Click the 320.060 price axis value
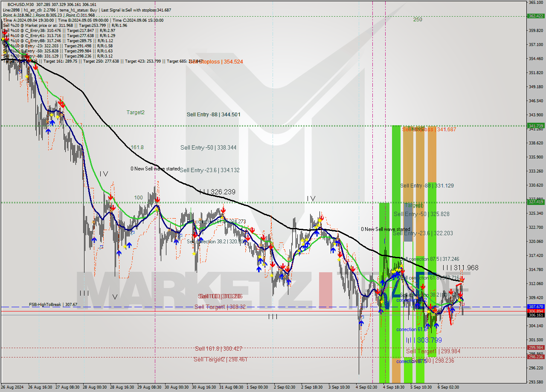This screenshot has width=546, height=392. click(536, 241)
